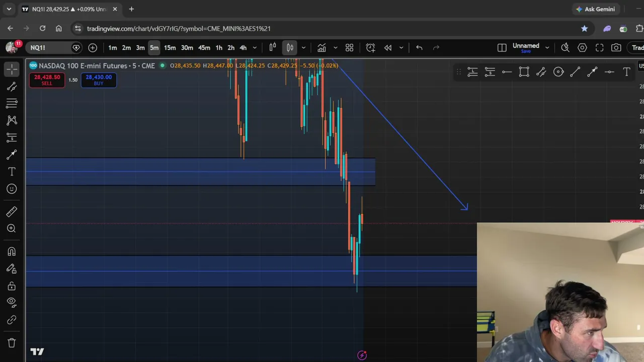Click the 28,430.00 BUY button
The height and width of the screenshot is (362, 644).
[x=99, y=80]
